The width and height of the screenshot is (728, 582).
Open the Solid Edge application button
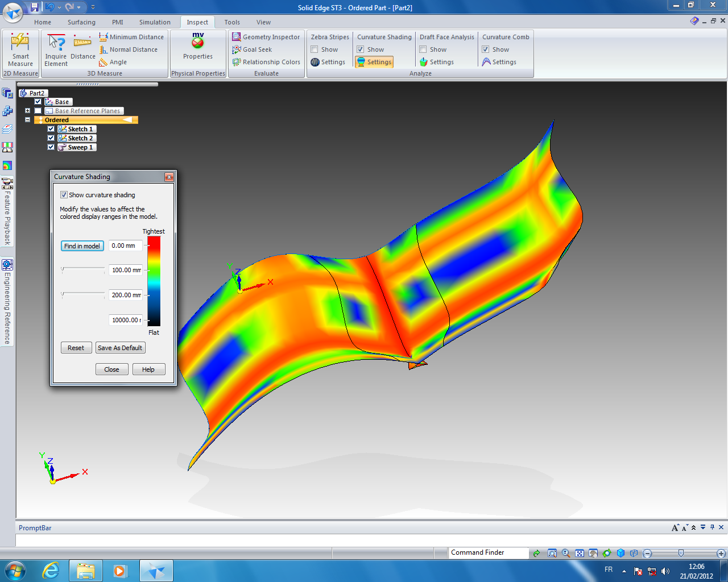tap(13, 11)
